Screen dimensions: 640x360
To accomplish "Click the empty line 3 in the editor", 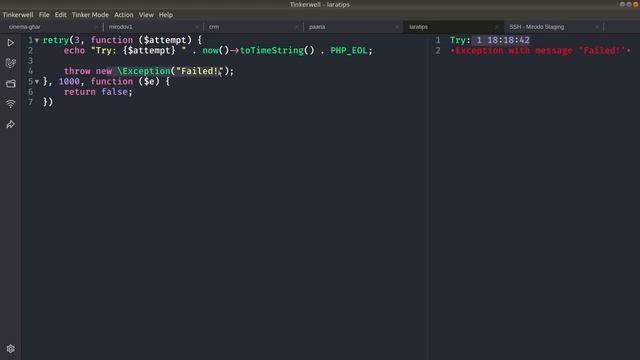I will pyautogui.click(x=224, y=61).
